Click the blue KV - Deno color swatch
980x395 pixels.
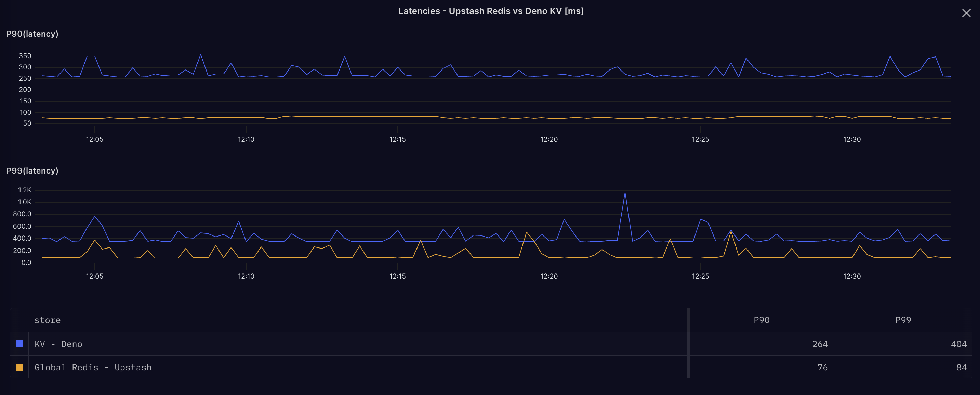(19, 344)
